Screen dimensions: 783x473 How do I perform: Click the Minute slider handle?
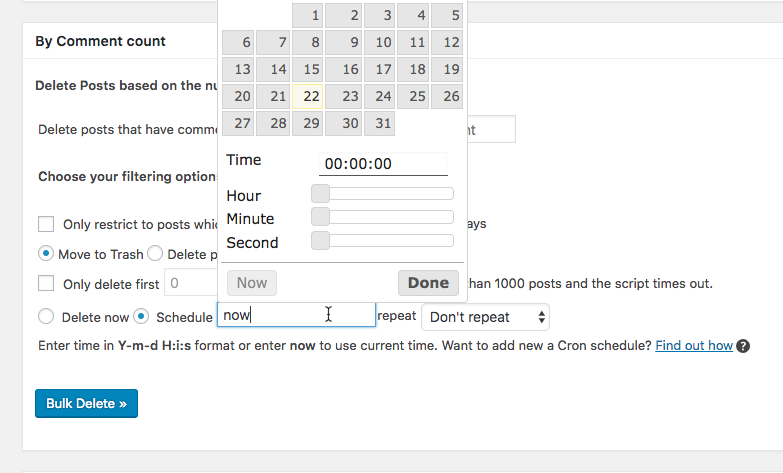(x=320, y=217)
